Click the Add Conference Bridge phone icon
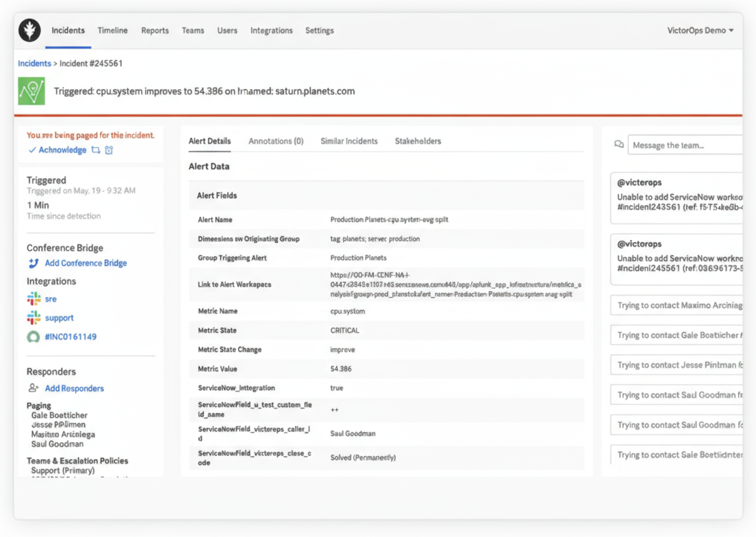756x537 pixels. [x=33, y=263]
